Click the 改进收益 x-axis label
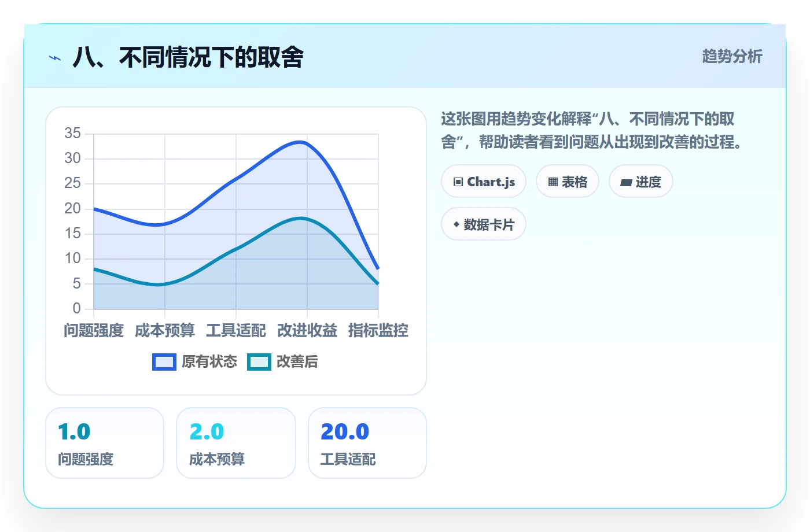 point(307,331)
